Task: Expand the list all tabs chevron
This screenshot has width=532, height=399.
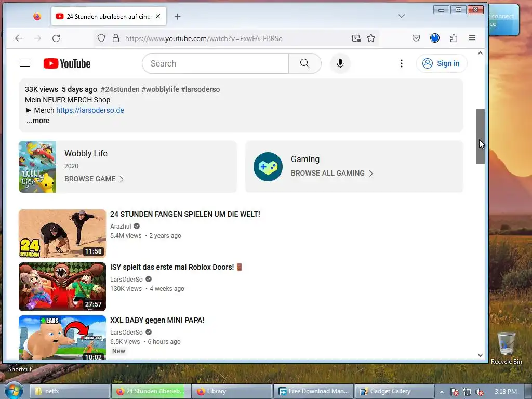Action: pos(402,16)
